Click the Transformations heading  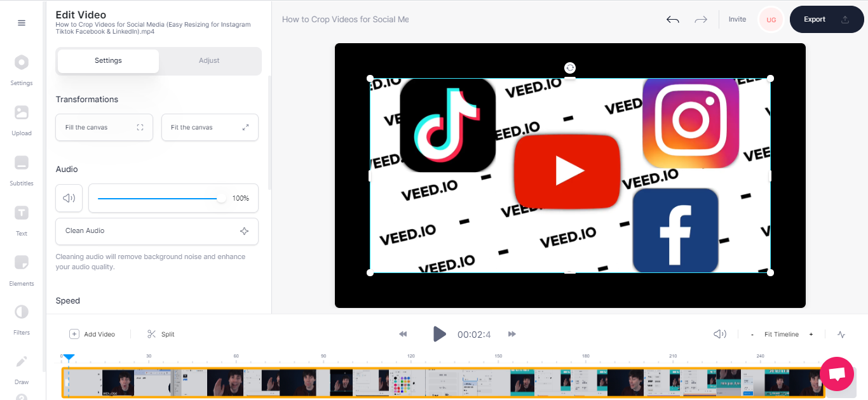87,100
